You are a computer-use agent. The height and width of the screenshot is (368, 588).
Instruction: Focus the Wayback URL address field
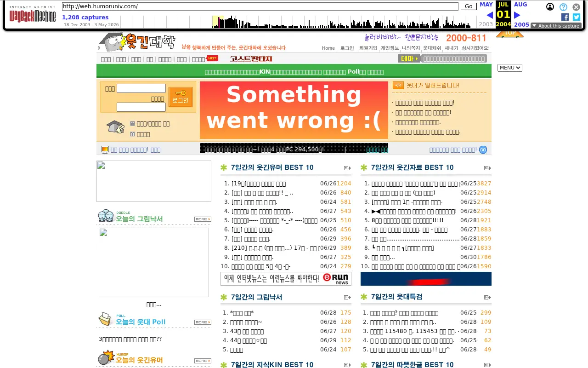(260, 6)
